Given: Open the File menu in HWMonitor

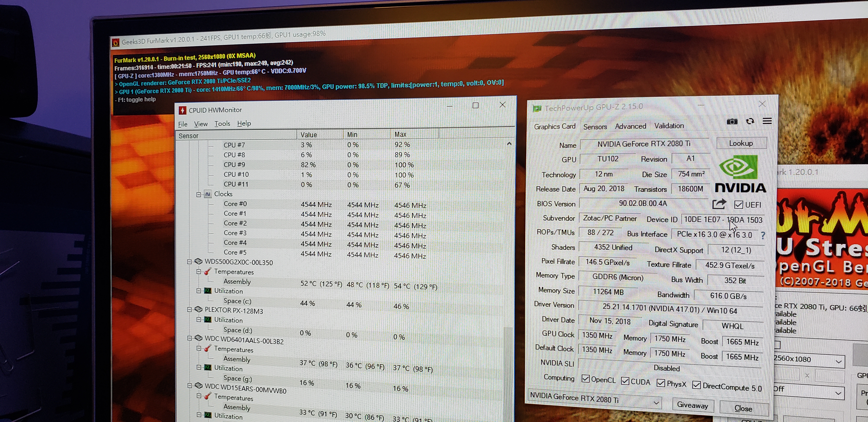Looking at the screenshot, I should coord(183,124).
